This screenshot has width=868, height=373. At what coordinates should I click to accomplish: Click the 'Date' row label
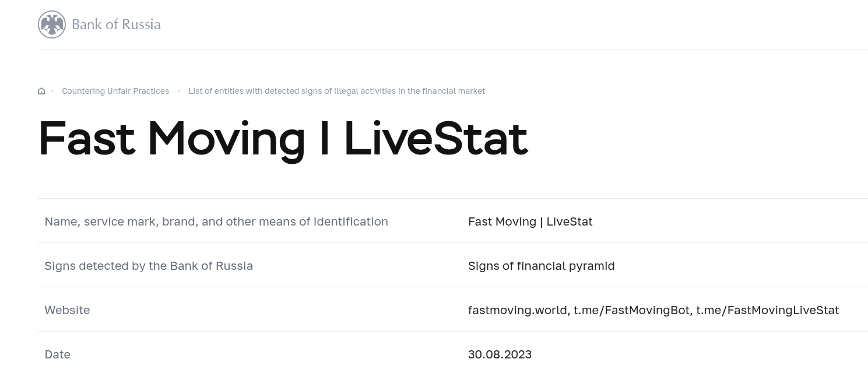coord(57,354)
